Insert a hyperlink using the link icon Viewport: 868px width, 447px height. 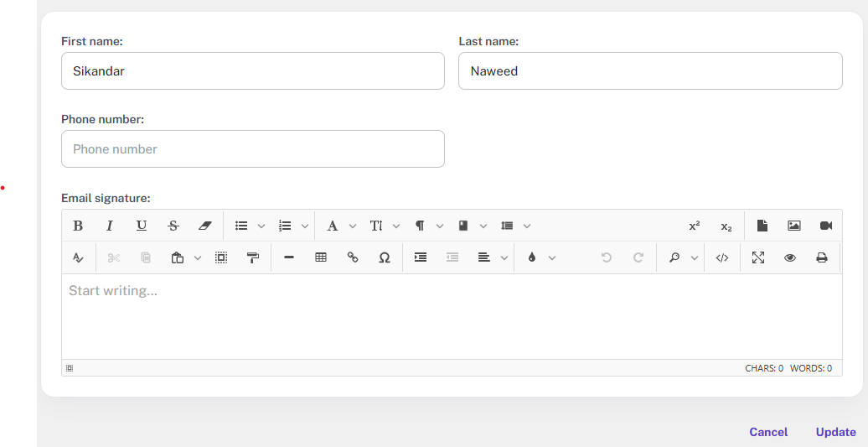[353, 257]
